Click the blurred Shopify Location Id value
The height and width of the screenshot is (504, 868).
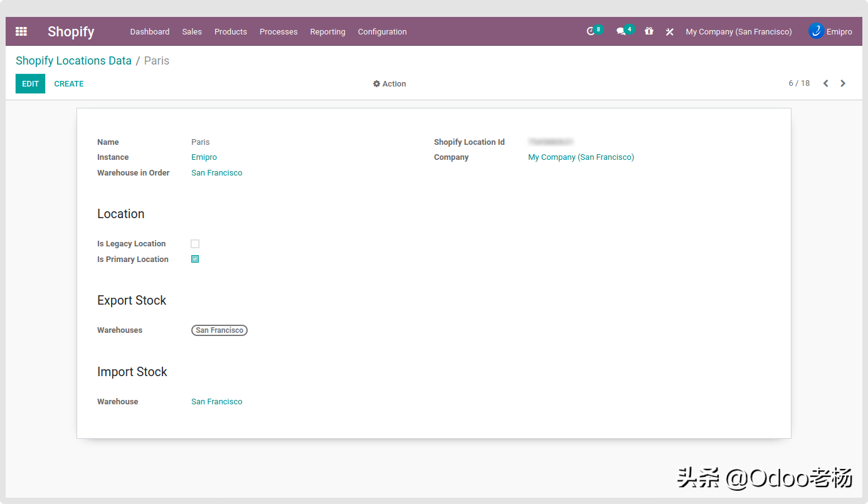tap(551, 142)
